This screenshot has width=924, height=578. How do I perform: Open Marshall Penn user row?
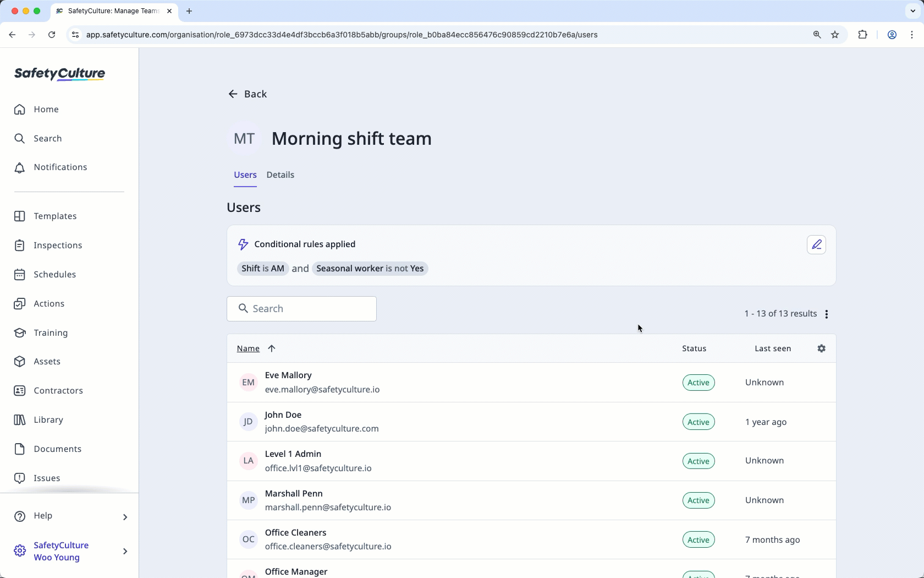click(x=531, y=500)
